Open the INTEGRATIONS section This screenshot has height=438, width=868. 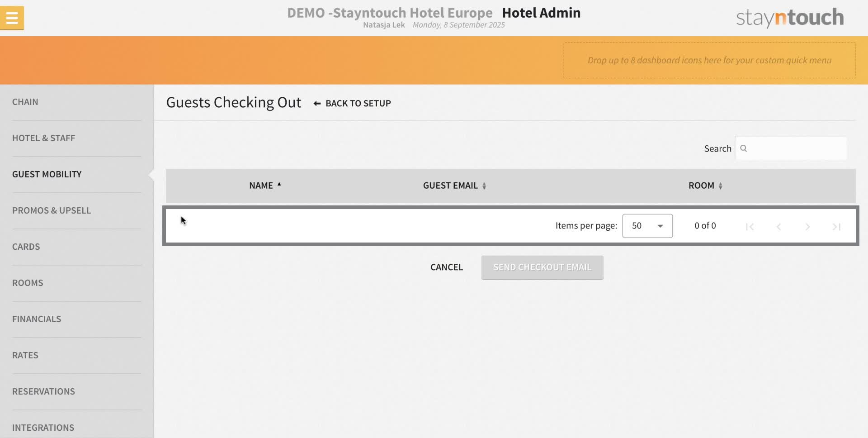[43, 427]
